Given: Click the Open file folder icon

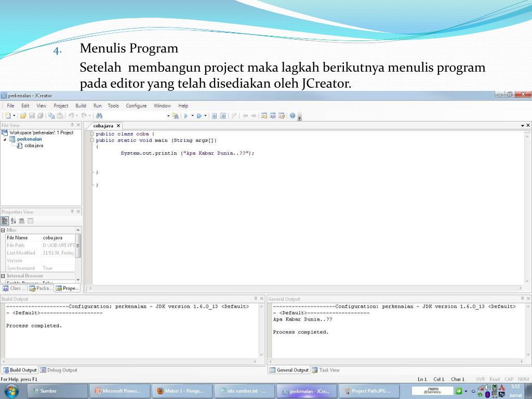Looking at the screenshot, I should pos(23,116).
